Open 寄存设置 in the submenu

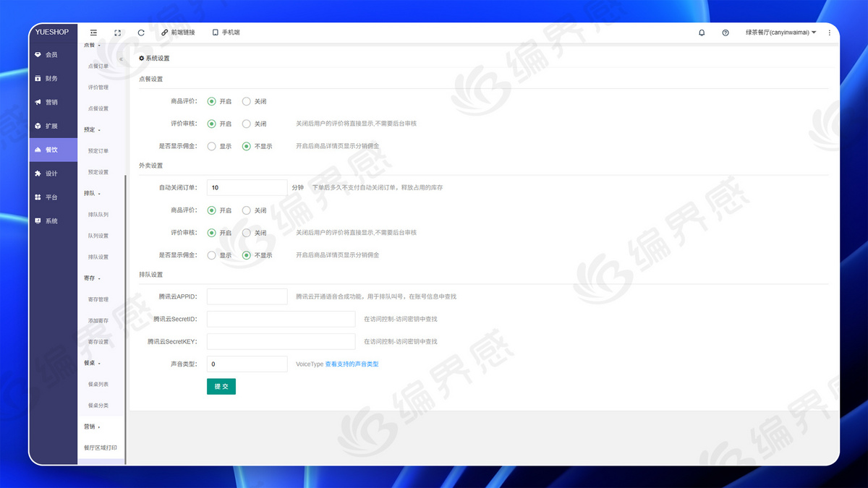pos(98,342)
